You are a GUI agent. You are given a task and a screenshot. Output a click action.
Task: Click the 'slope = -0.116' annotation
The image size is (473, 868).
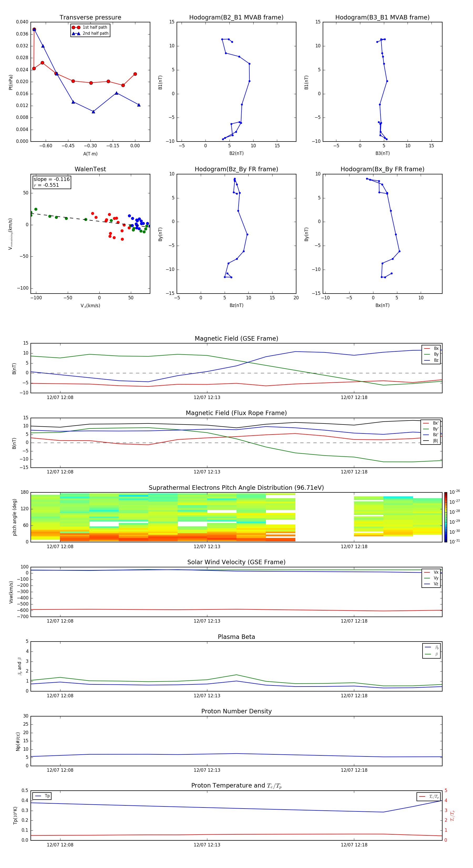[x=52, y=179]
